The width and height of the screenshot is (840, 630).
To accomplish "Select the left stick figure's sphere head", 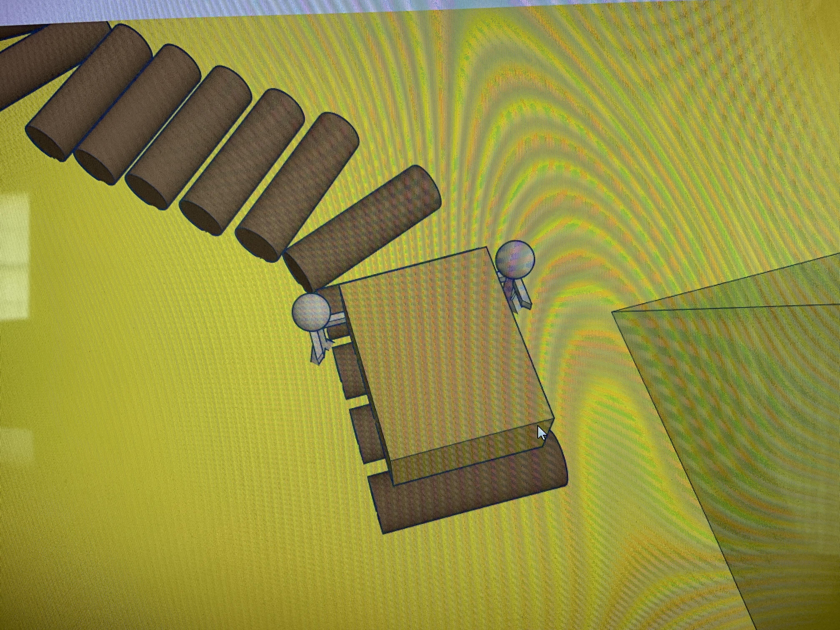I will tap(311, 311).
